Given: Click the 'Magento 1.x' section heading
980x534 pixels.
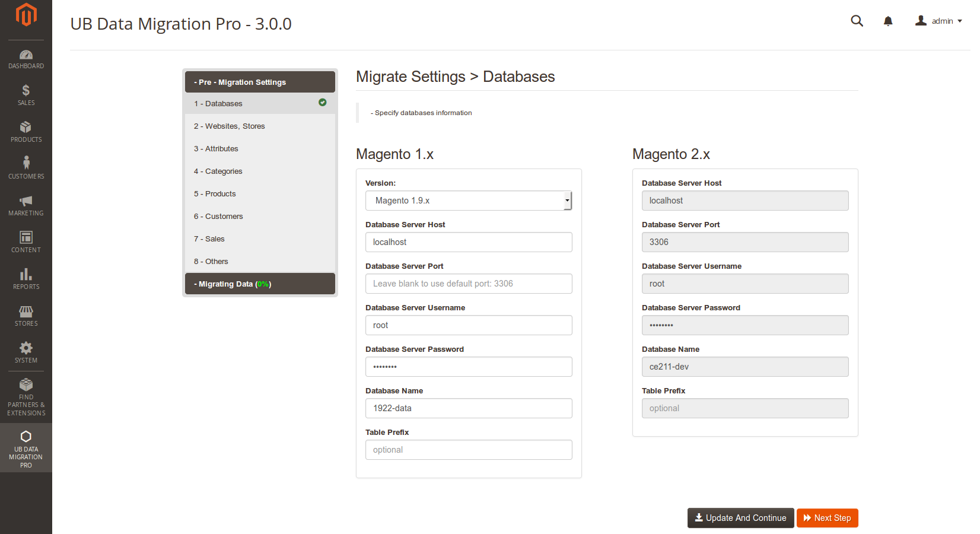Looking at the screenshot, I should [394, 154].
